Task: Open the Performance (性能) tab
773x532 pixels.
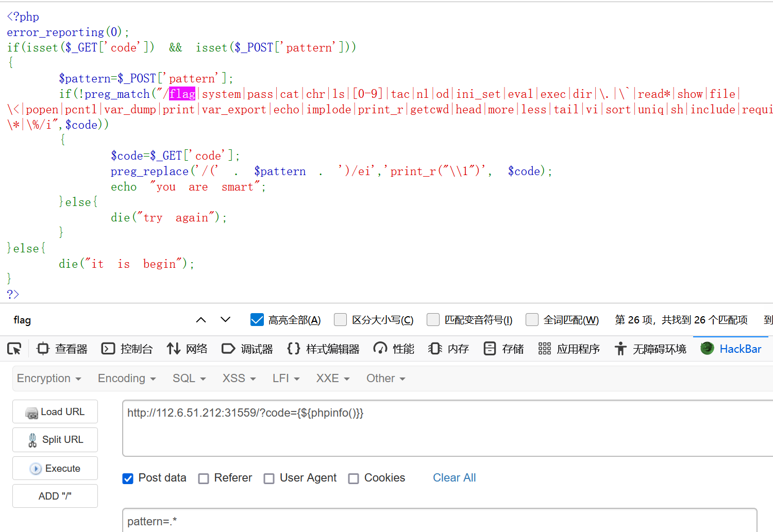Action: tap(394, 349)
